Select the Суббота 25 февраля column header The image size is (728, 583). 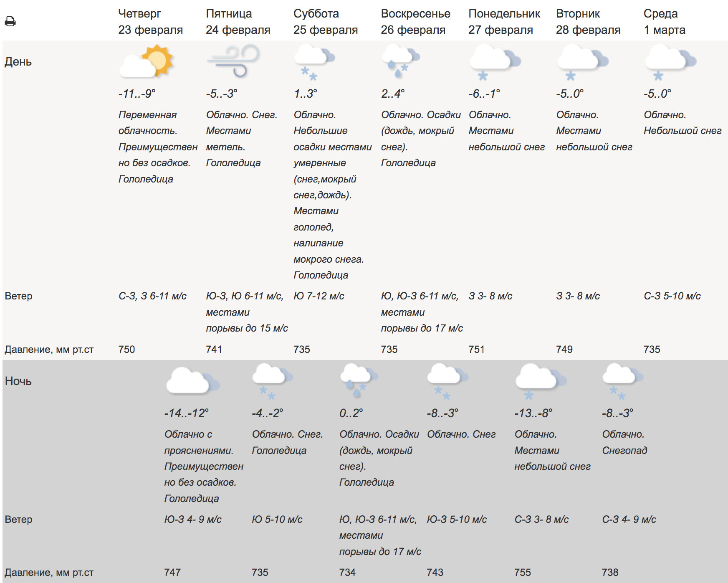(x=326, y=22)
